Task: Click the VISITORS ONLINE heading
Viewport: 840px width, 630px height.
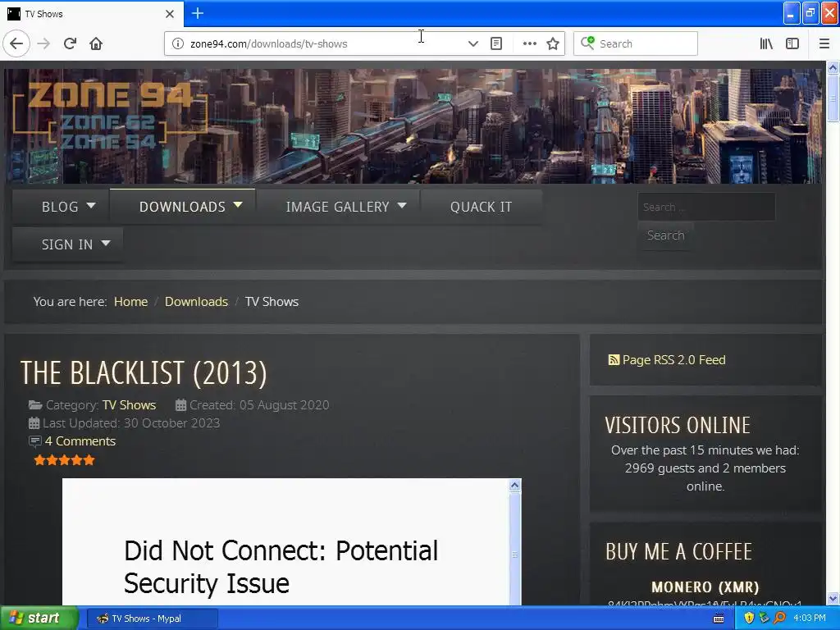Action: (678, 426)
